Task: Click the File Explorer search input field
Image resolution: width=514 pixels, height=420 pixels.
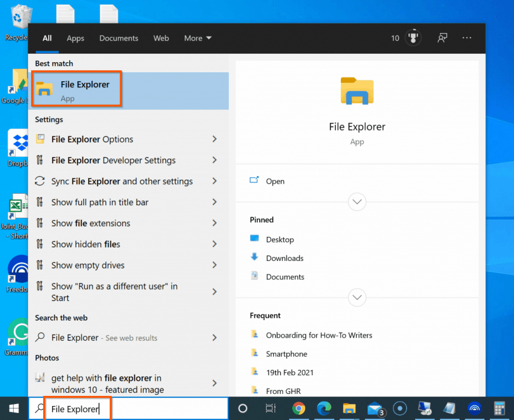Action: coord(77,409)
